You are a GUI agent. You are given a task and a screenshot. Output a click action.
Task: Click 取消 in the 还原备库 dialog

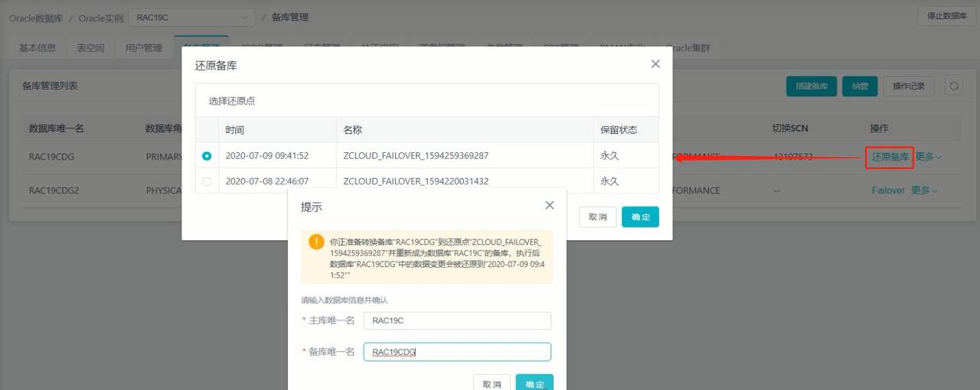598,217
